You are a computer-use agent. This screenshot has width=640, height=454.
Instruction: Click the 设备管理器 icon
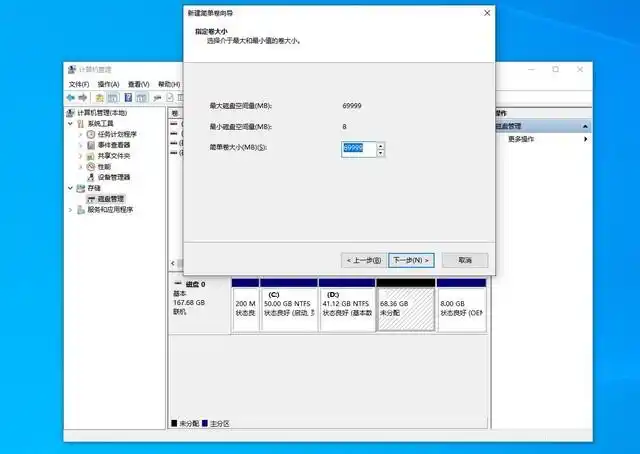91,177
